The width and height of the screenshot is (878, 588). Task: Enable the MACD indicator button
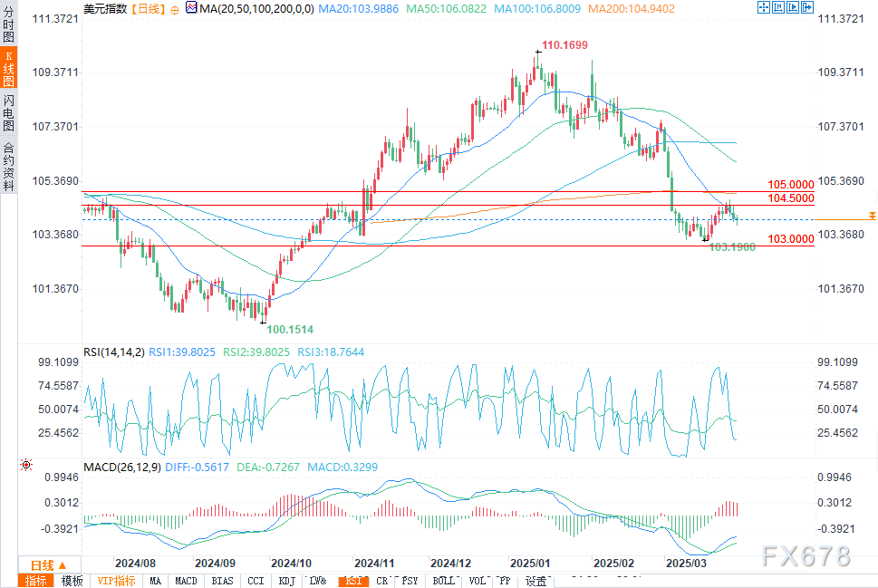point(186,581)
